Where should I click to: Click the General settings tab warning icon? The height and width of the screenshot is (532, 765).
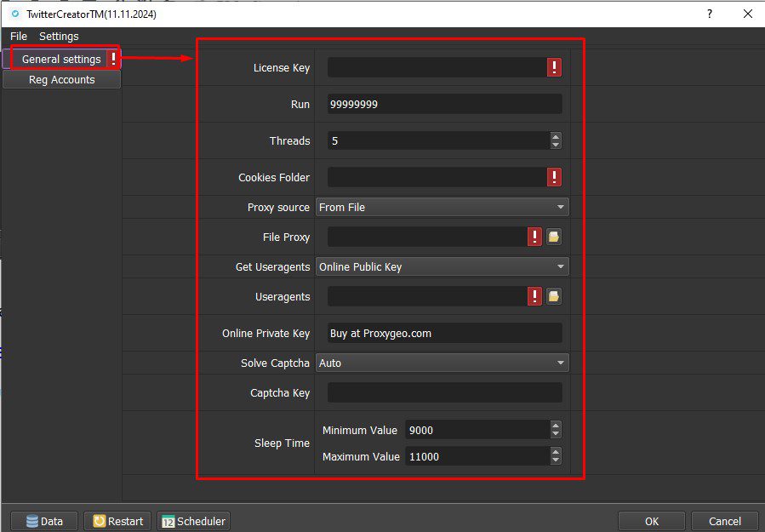click(x=113, y=59)
